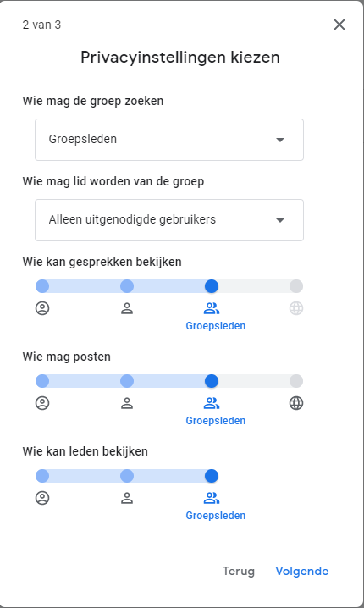Click the owners icon under 'Wie kan leden bekijken'
Viewport: 364px width, 608px height.
42,498
